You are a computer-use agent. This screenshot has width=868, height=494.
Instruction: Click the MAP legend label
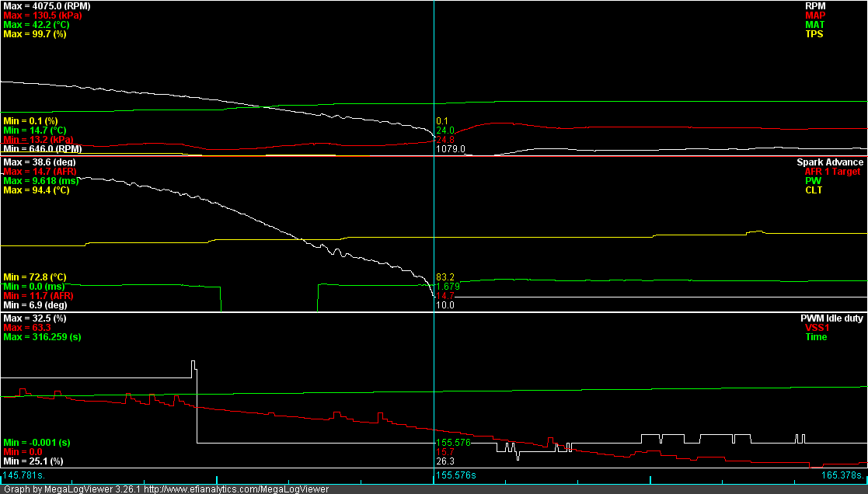[815, 16]
